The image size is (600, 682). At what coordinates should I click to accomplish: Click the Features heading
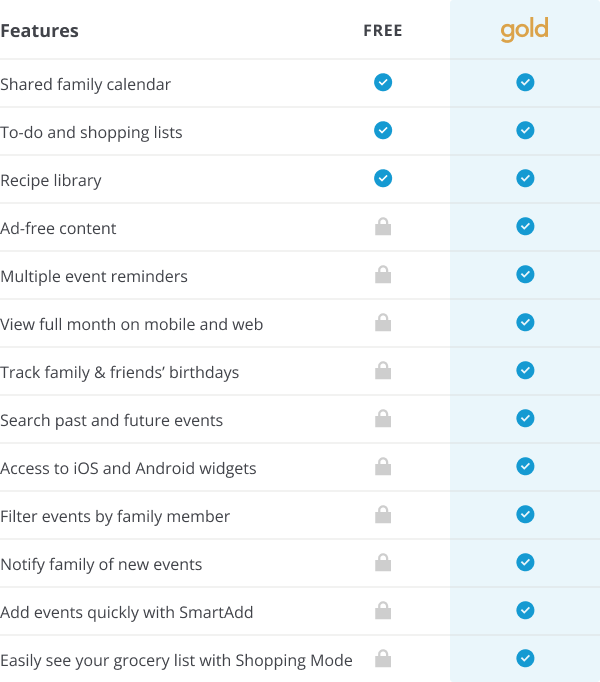pyautogui.click(x=39, y=31)
